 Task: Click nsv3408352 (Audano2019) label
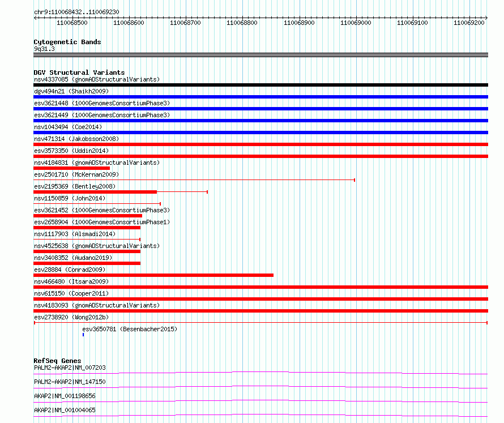(73, 258)
